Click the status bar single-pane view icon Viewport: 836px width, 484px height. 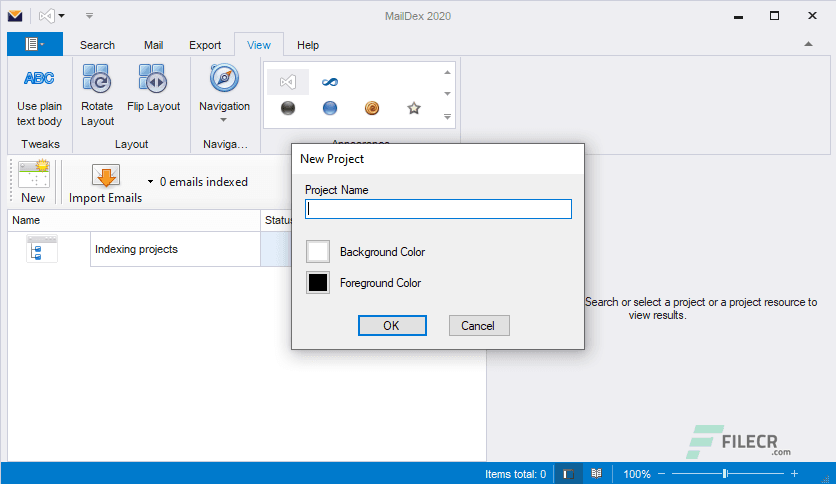[568, 474]
